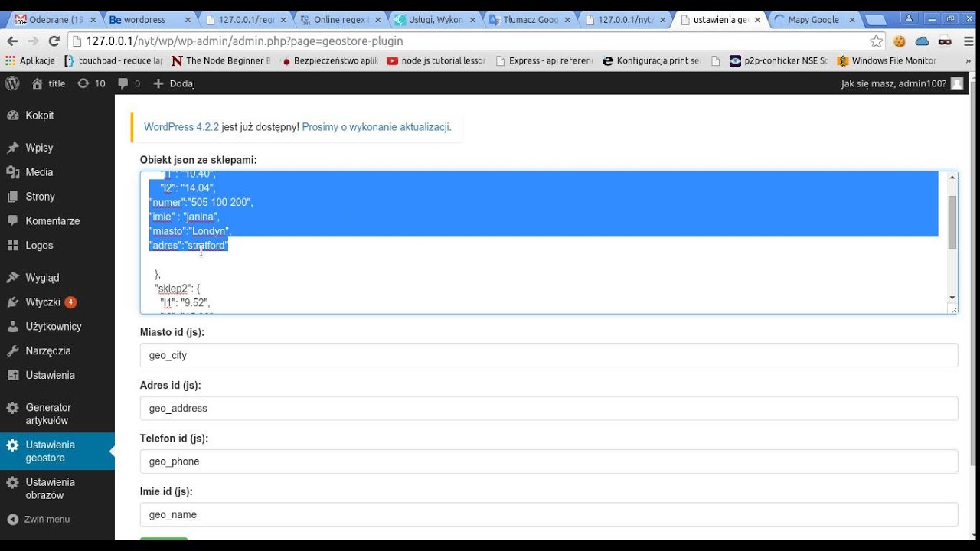Screen dimensions: 980x551
Task: Click the browser forward arrow
Action: pos(33,41)
